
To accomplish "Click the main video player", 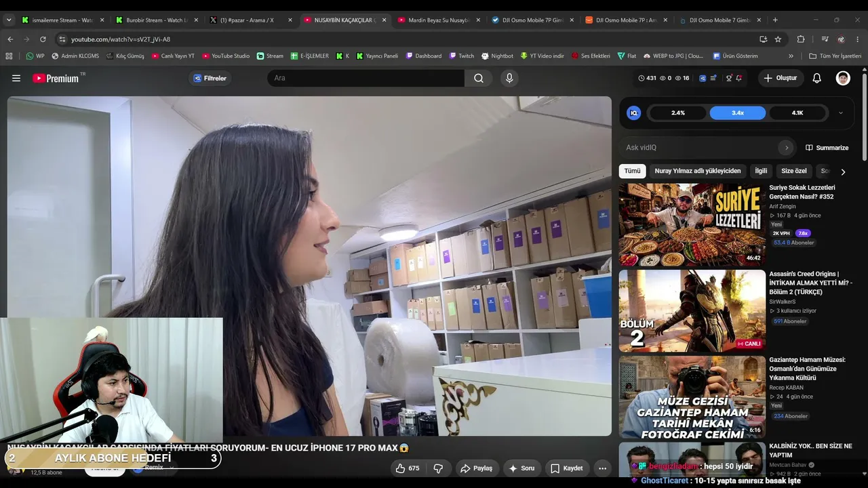I will (309, 266).
